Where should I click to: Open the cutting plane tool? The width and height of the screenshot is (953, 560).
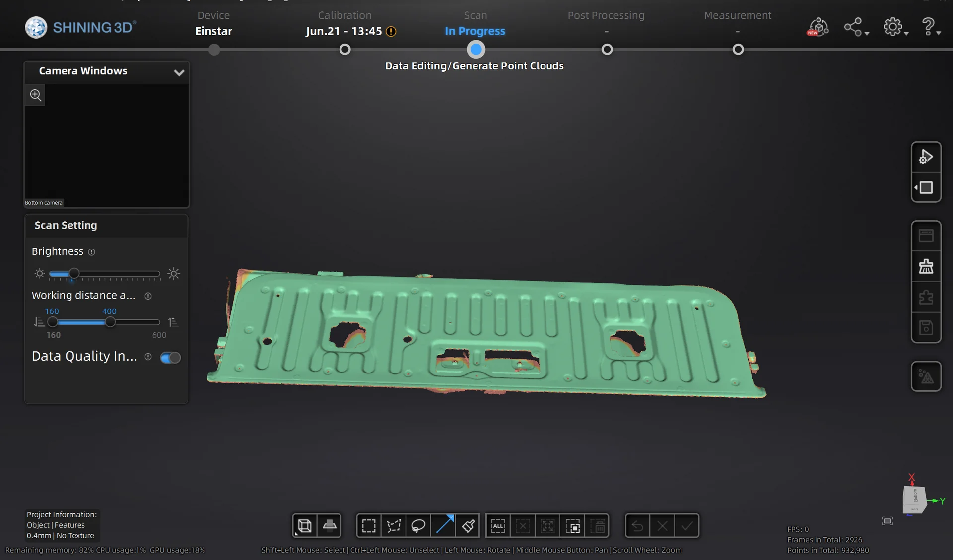(x=330, y=526)
